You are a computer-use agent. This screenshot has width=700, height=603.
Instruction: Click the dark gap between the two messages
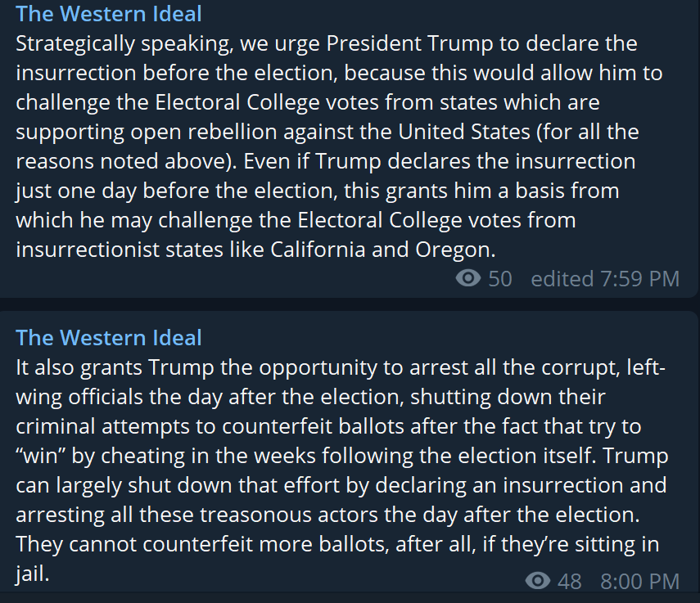pos(350,304)
